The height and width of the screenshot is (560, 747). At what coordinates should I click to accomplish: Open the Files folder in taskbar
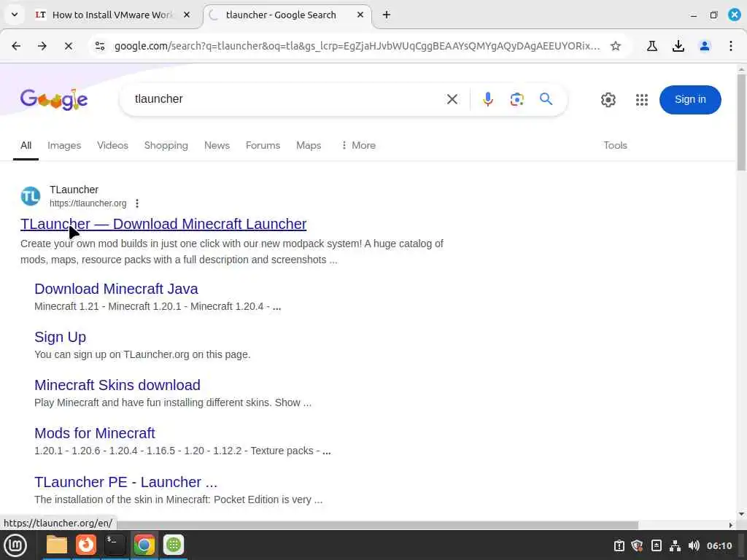click(57, 545)
